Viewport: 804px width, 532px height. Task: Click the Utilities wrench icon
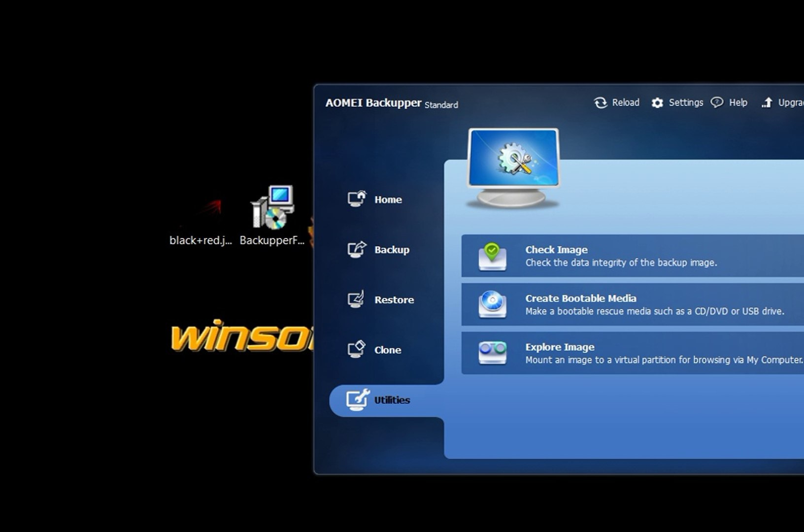pyautogui.click(x=358, y=399)
